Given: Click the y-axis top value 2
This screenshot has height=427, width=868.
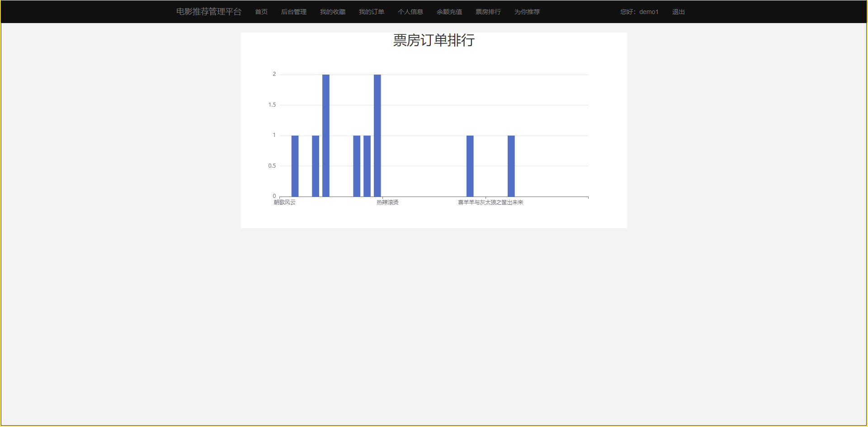Looking at the screenshot, I should pos(274,74).
